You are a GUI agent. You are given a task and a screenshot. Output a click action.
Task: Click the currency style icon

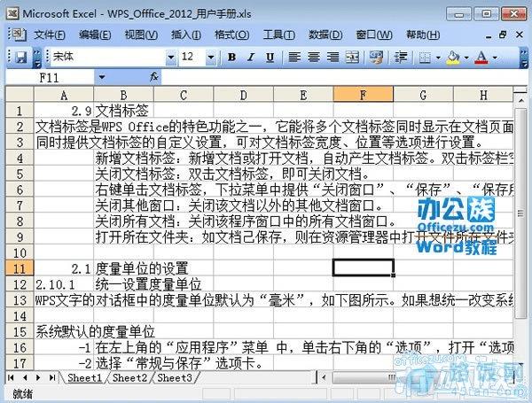pyautogui.click(x=376, y=58)
